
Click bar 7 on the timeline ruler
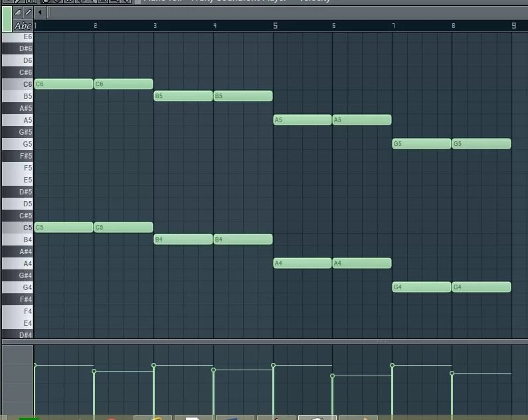393,26
